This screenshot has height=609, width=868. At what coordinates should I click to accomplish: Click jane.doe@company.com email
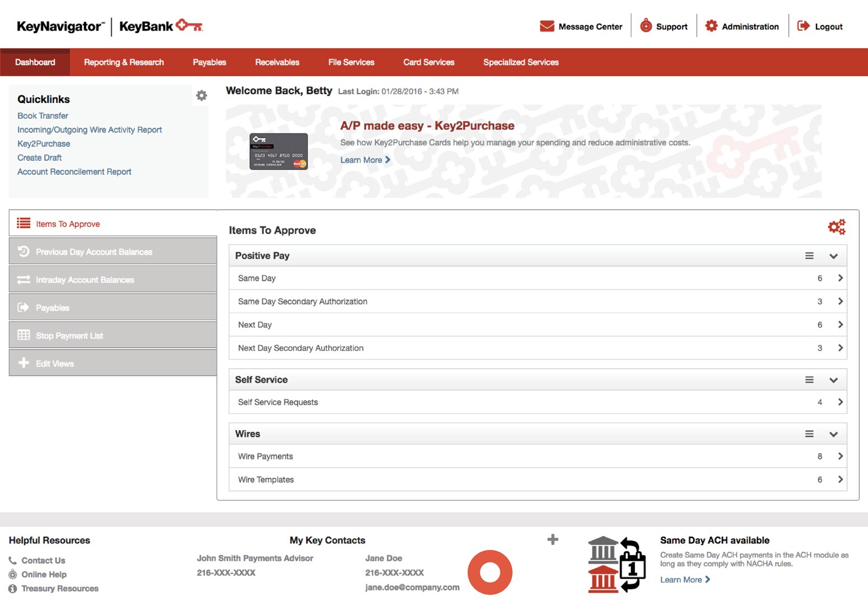[412, 587]
